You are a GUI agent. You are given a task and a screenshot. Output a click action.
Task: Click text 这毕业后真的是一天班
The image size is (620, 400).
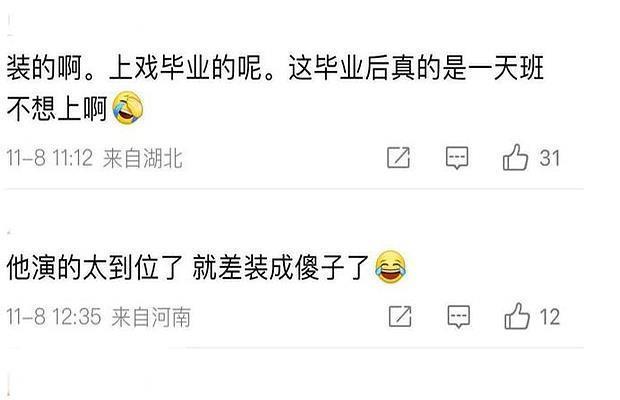click(x=416, y=68)
